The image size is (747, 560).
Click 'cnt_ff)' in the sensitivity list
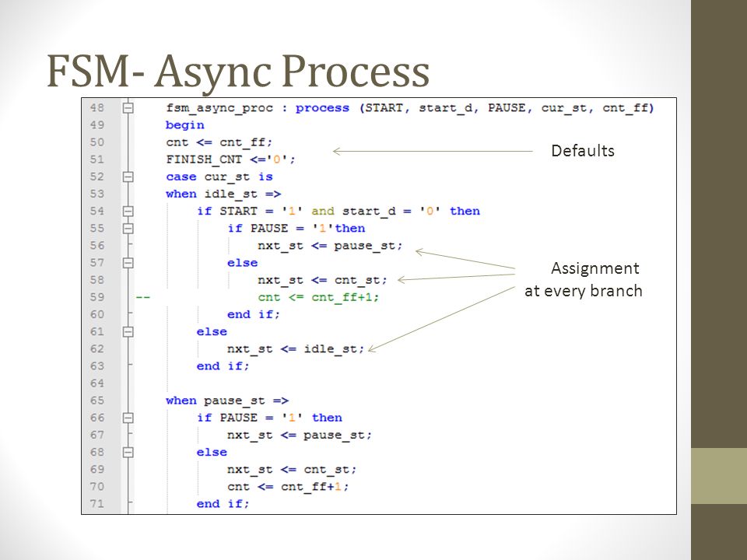[629, 109]
